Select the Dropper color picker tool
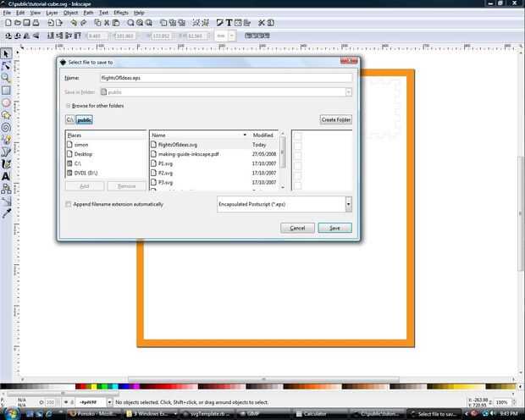 pos(6,213)
